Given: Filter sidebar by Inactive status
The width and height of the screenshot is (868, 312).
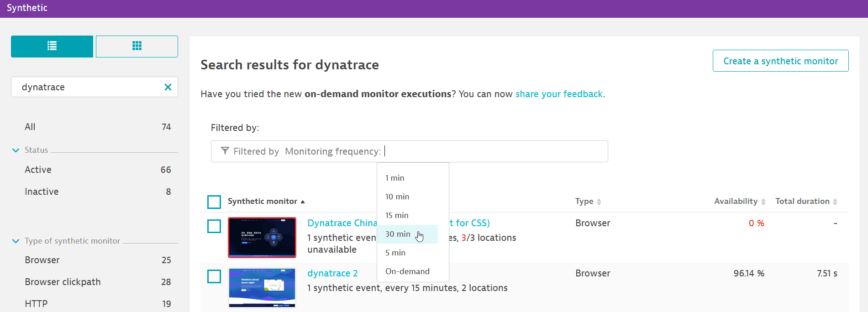Looking at the screenshot, I should point(98,192).
